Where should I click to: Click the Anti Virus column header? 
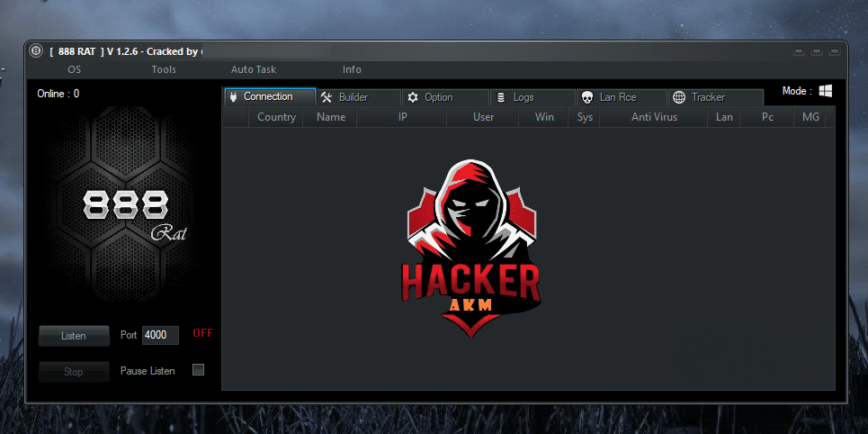click(x=654, y=117)
